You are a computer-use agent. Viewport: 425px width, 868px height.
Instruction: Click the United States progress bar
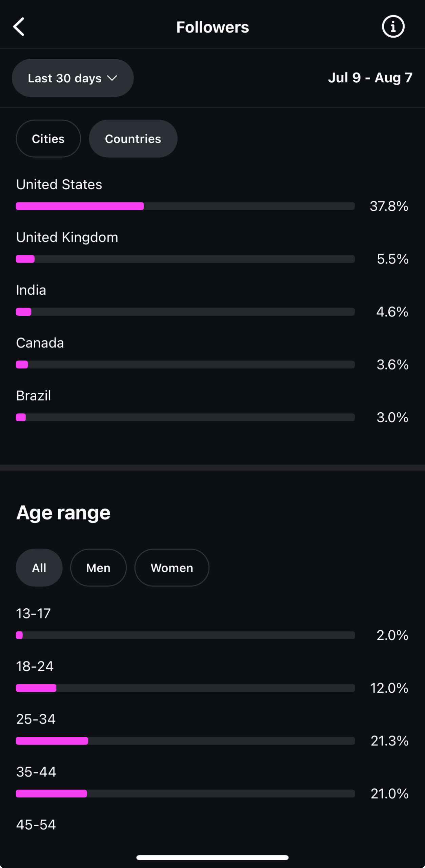(185, 206)
